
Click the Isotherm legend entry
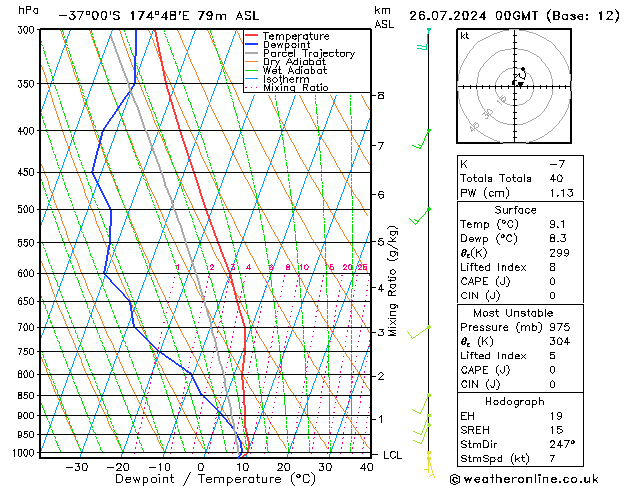[x=286, y=79]
